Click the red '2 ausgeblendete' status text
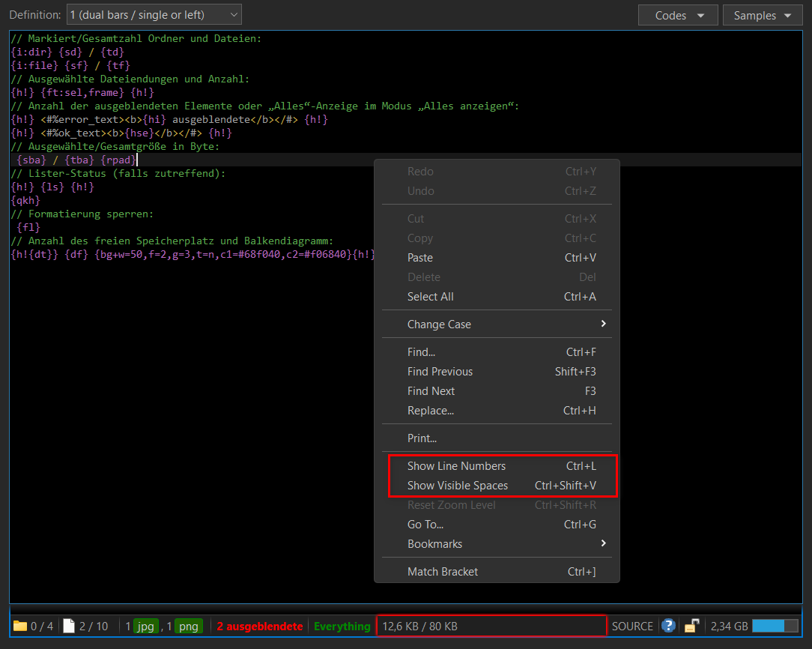 pyautogui.click(x=260, y=627)
